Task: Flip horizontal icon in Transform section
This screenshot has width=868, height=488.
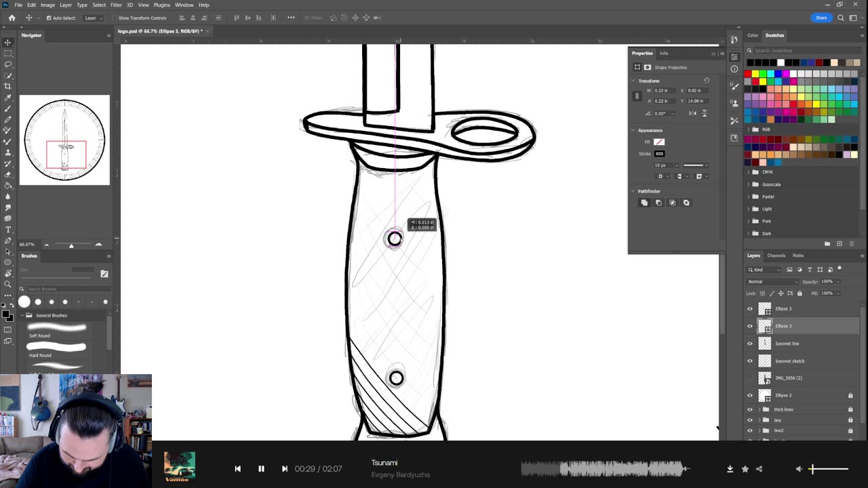Action: [x=692, y=113]
